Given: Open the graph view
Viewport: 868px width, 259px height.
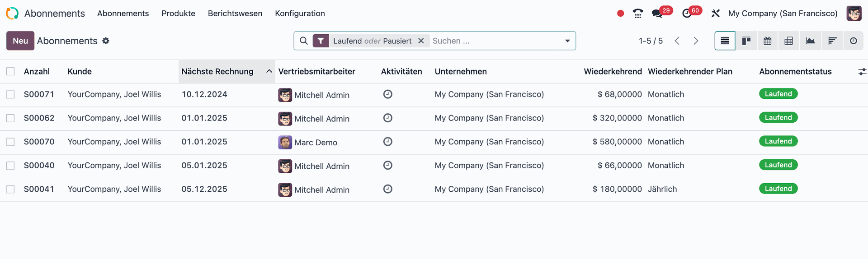Looking at the screenshot, I should pyautogui.click(x=810, y=41).
